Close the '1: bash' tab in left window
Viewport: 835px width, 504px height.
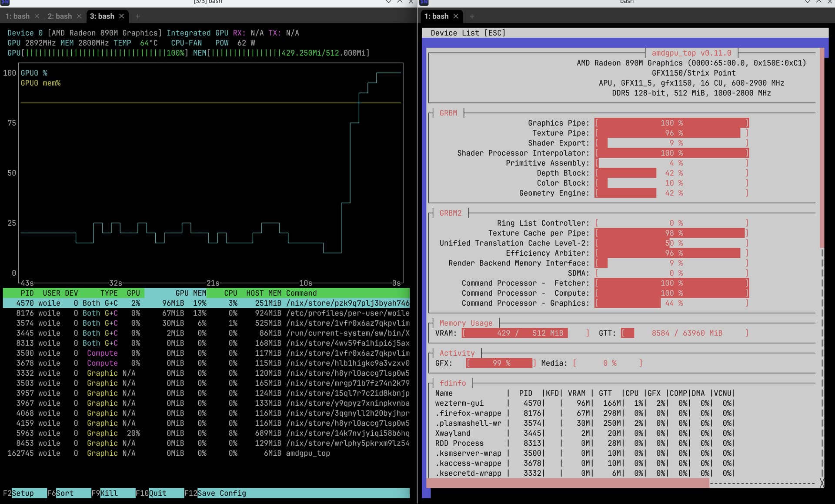coord(37,16)
